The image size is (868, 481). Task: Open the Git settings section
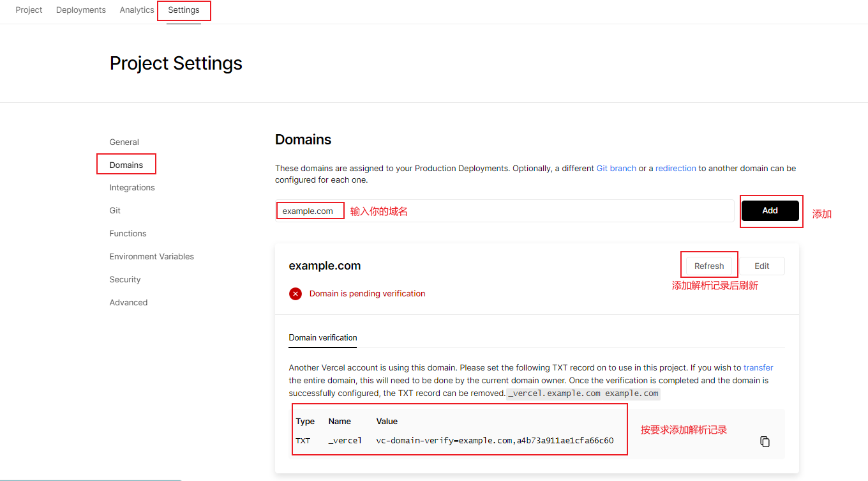click(115, 211)
